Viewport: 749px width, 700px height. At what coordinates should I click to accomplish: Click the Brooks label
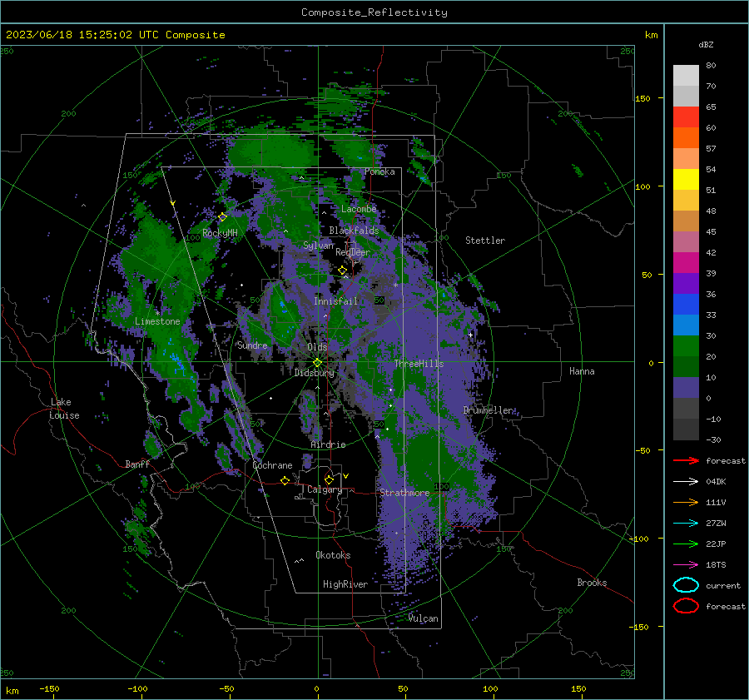point(592,583)
